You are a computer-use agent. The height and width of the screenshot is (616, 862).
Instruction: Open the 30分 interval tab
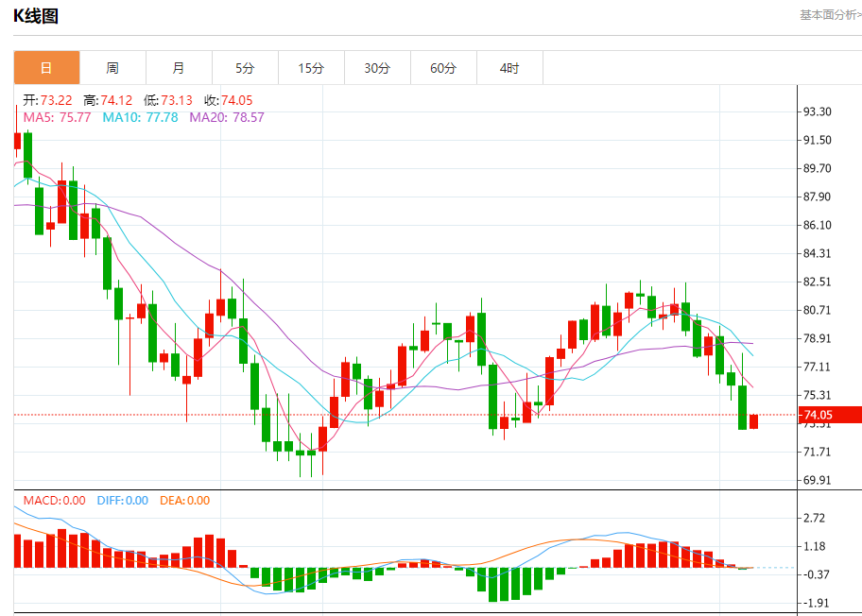377,68
